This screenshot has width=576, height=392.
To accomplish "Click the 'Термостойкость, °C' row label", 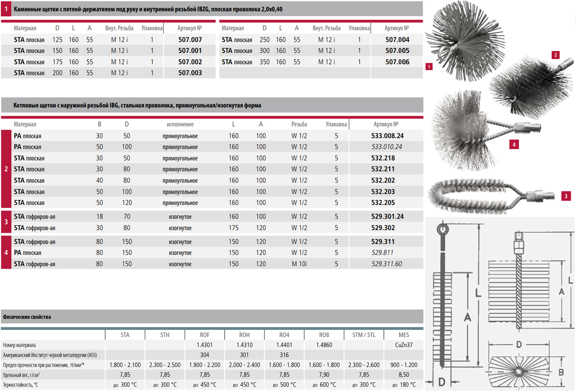I will (21, 385).
